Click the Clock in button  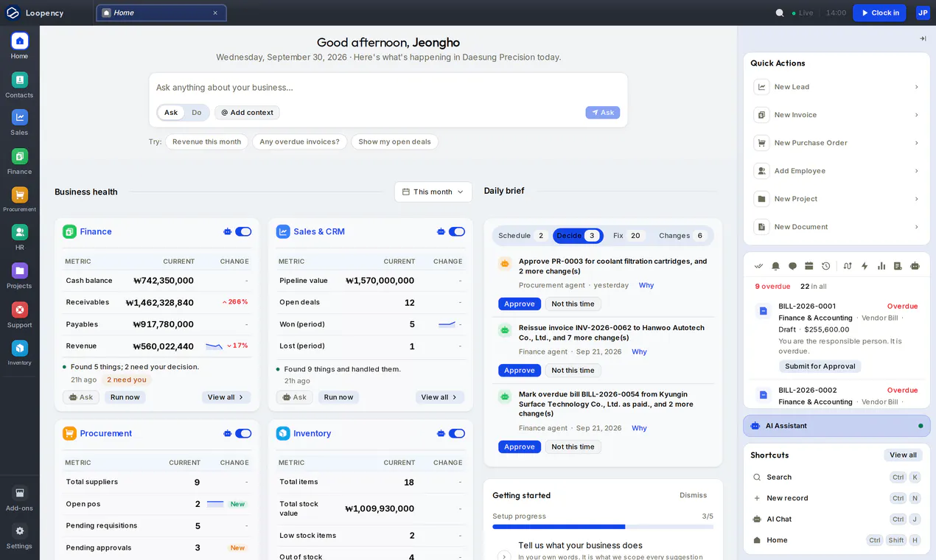[879, 13]
